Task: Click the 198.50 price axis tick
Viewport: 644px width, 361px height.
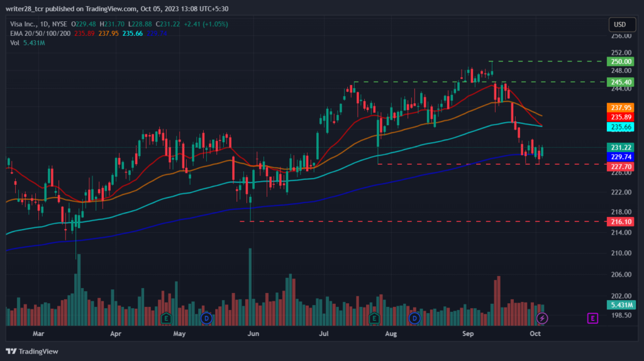Action: point(621,315)
